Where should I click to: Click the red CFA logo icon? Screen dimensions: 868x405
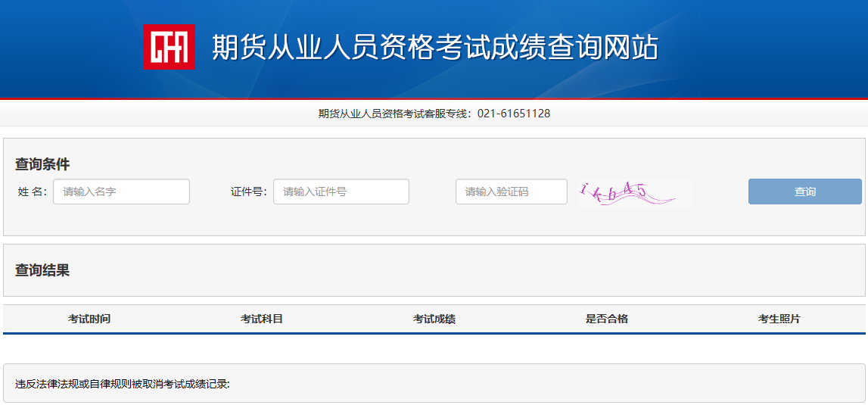[x=169, y=47]
